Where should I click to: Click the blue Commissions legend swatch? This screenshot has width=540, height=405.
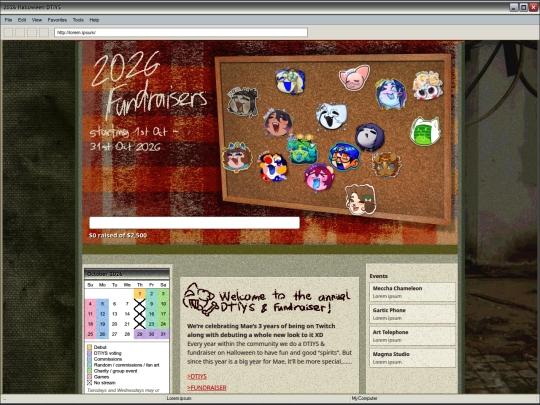coord(90,359)
